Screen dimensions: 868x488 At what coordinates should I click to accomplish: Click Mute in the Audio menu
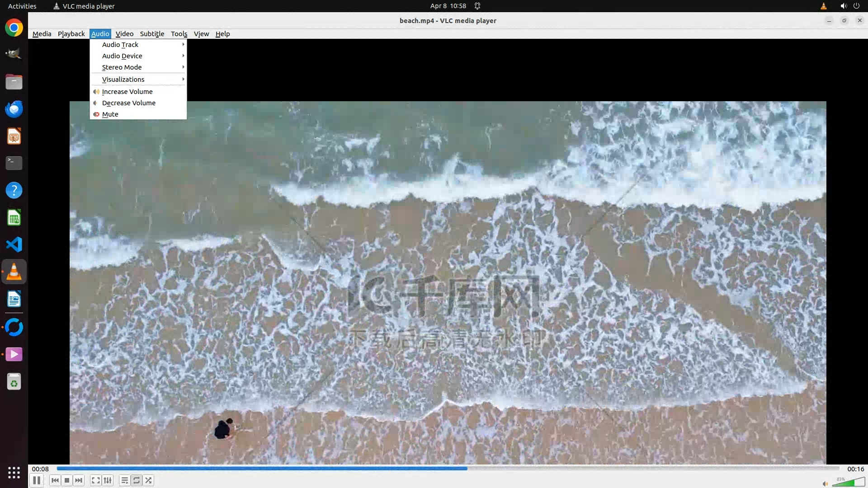(110, 114)
